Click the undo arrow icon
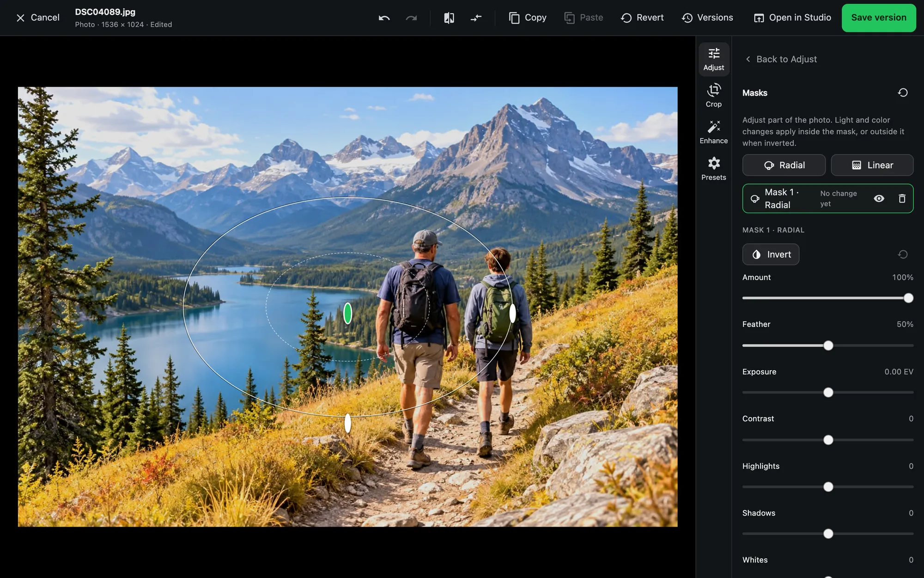The width and height of the screenshot is (924, 578). [x=384, y=18]
